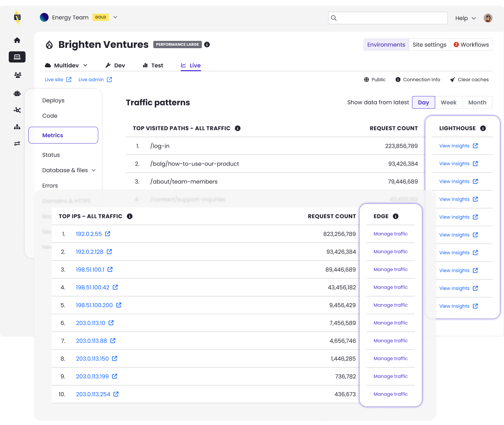504x425 pixels.
Task: Click the robot icon in sidebar
Action: click(x=17, y=93)
